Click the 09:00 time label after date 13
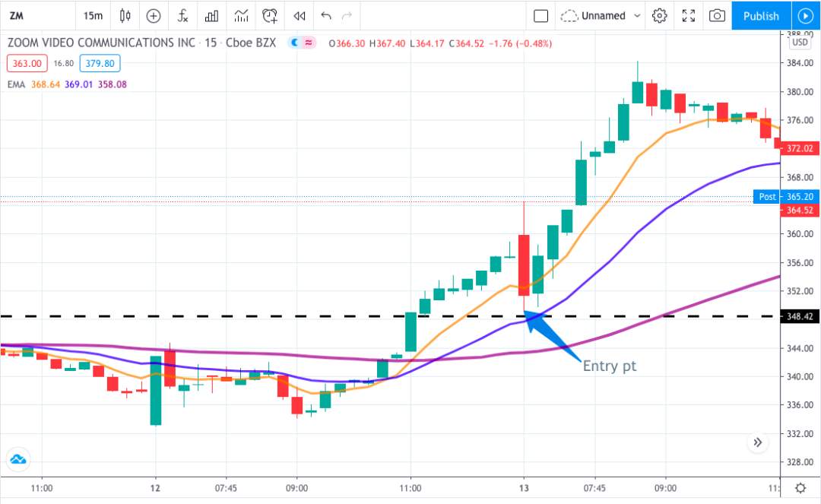The height and width of the screenshot is (504, 821). 665,488
